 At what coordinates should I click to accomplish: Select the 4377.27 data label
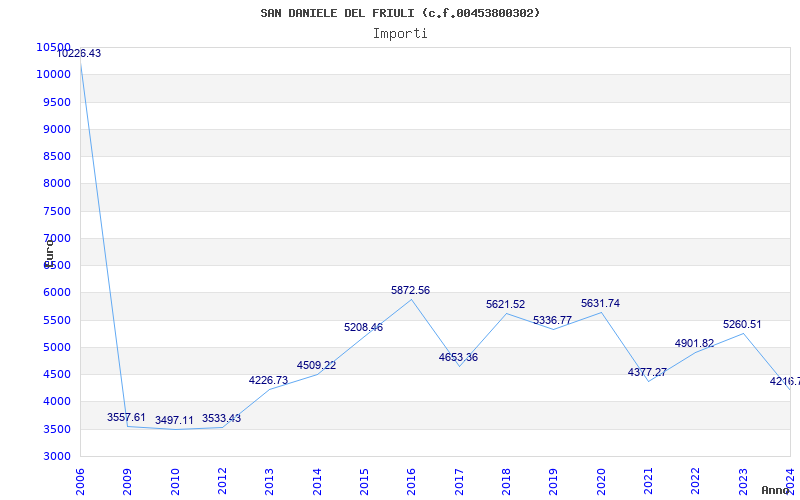tap(647, 372)
